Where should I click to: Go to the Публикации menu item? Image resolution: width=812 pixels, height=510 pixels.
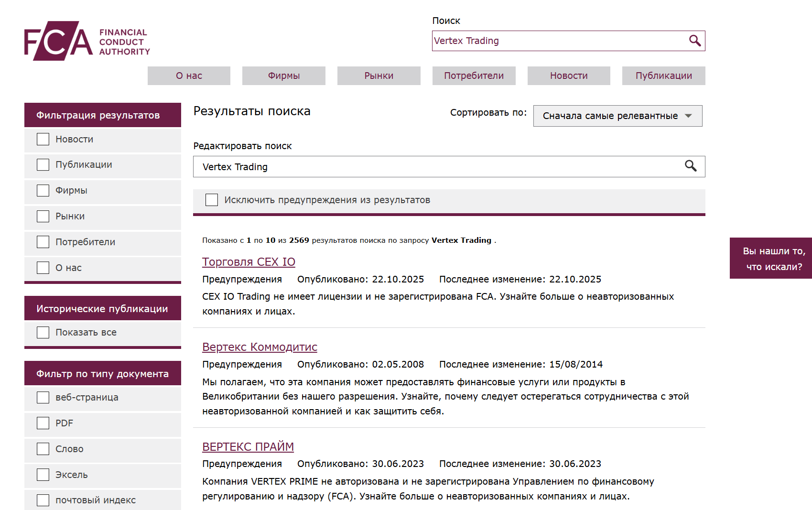point(663,76)
